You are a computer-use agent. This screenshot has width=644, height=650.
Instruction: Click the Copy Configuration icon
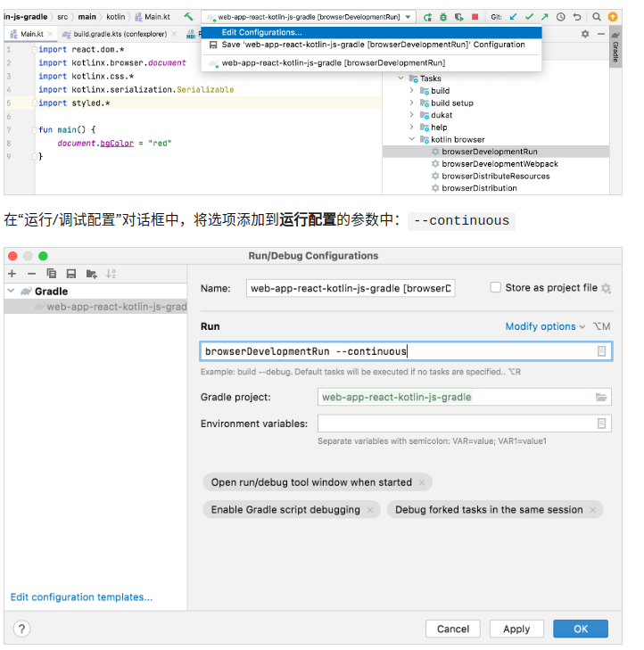point(52,274)
